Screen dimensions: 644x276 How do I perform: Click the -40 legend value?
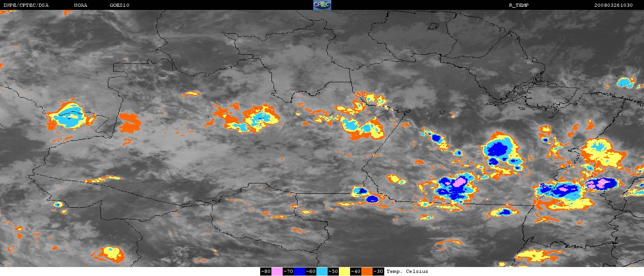pos(355,271)
